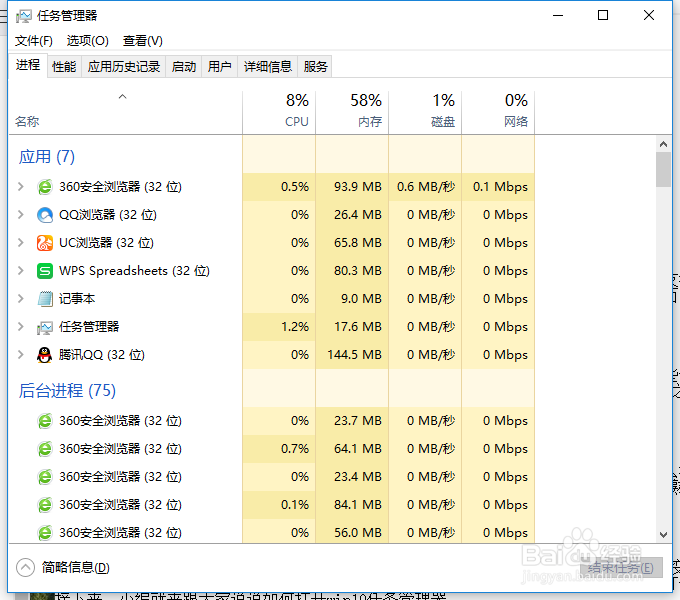Viewport: 680px width, 600px height.
Task: Click the icon of background 360 process using 56.0 MB
Action: [45, 533]
